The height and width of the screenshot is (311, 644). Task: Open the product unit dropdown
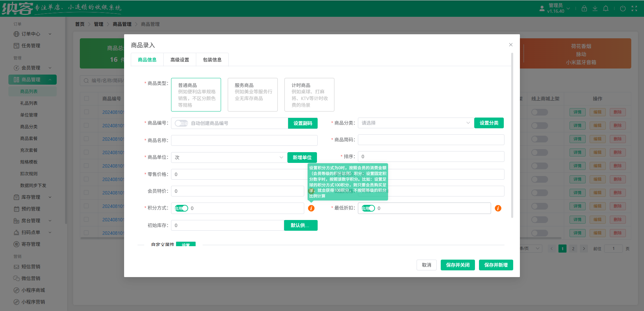(229, 158)
